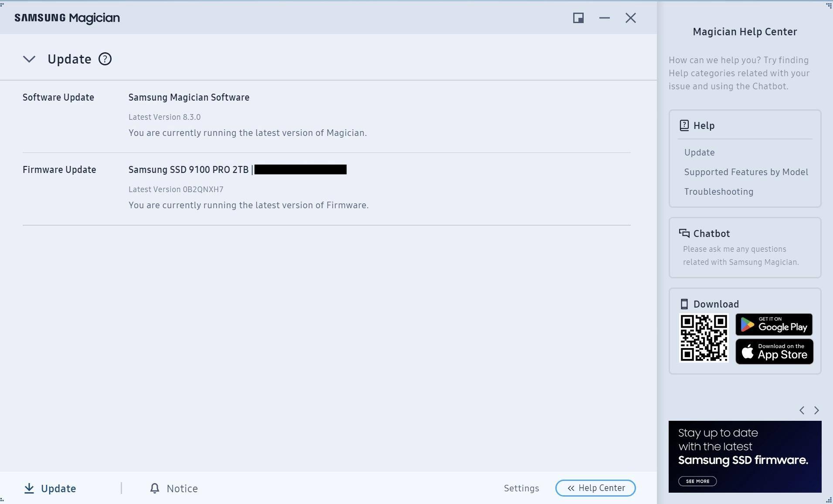Click the Update download arrow icon at bottom

pos(29,488)
